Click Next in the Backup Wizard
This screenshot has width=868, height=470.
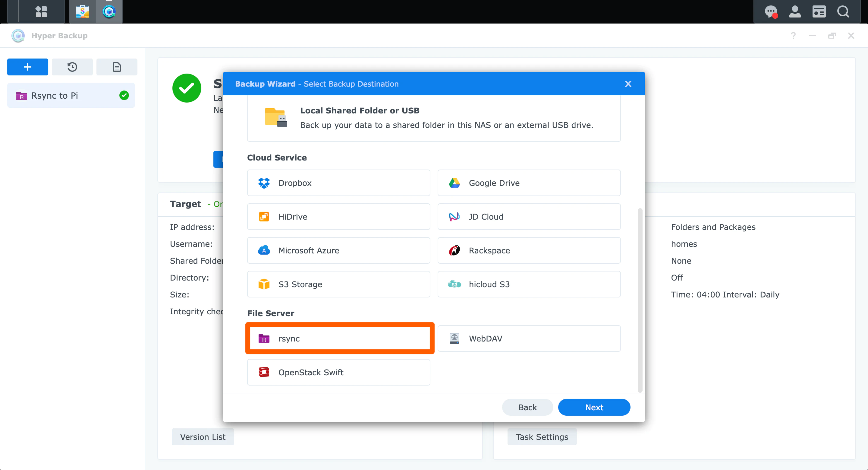594,407
